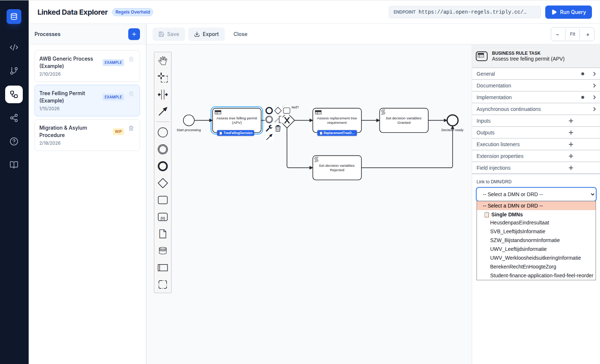Select the code view icon in the sidebar
The height and width of the screenshot is (364, 600).
(14, 47)
